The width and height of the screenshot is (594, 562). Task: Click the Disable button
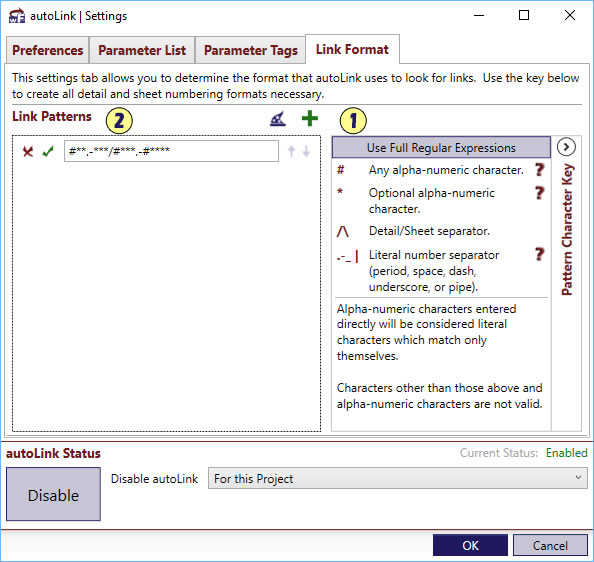[x=53, y=494]
